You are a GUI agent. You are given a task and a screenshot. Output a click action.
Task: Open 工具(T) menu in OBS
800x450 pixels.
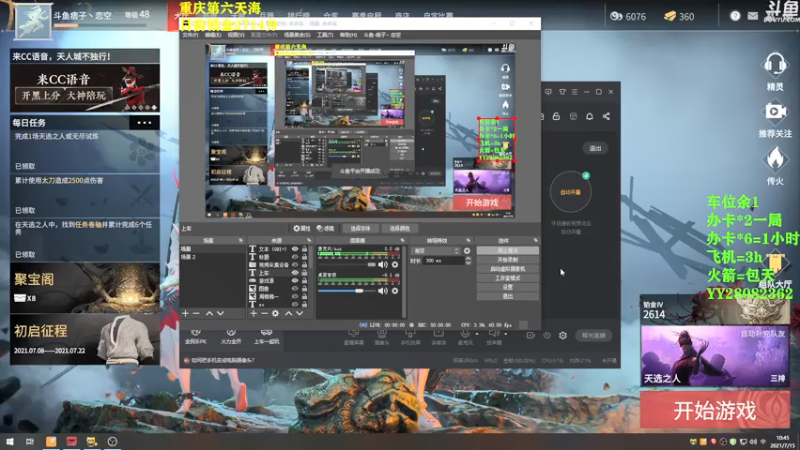(x=325, y=35)
